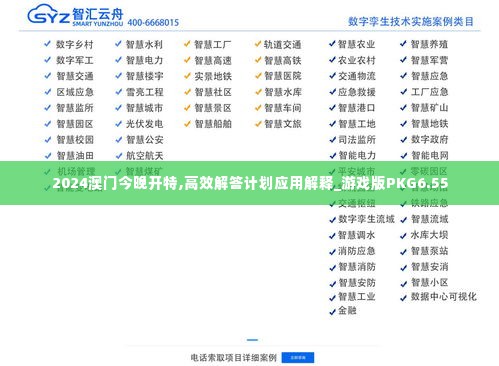The height and width of the screenshot is (366, 499).
Task: Click the 智慧工业 entry
Action: [x=357, y=297]
